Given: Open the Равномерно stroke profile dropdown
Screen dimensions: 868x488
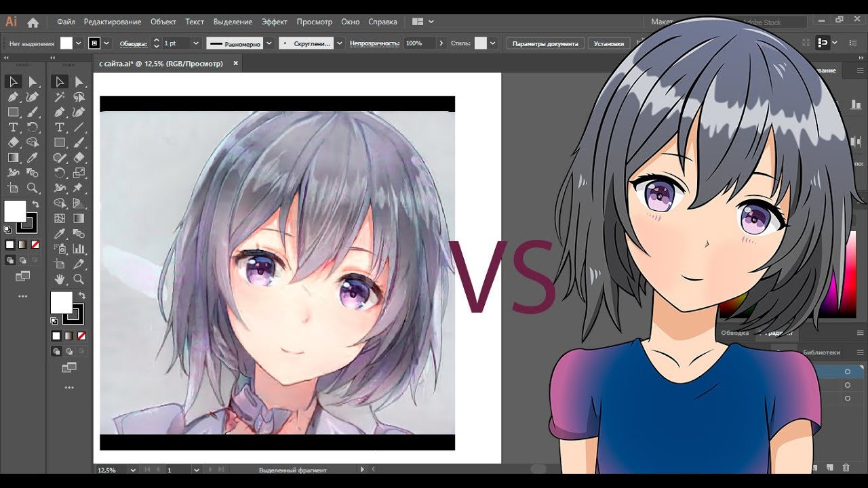Looking at the screenshot, I should pos(269,43).
